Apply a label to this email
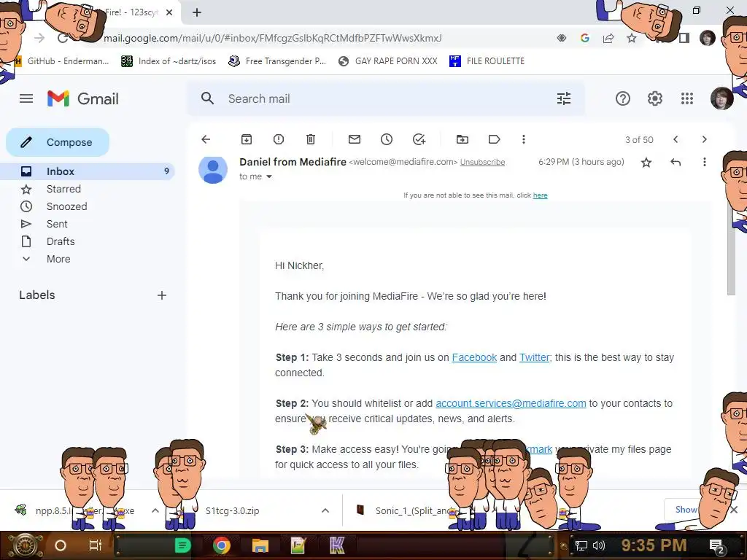Viewport: 747px width, 560px height. 494,139
